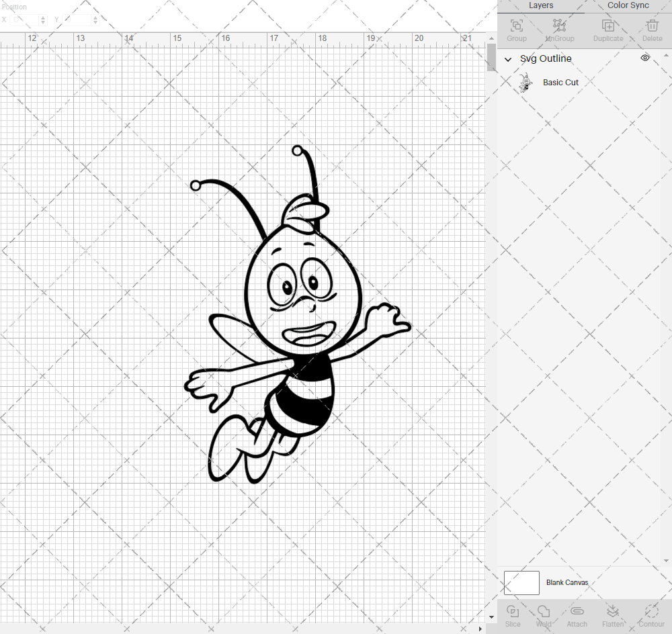This screenshot has height=634, width=672.
Task: Switch to the Color Sync tab
Action: (x=628, y=5)
